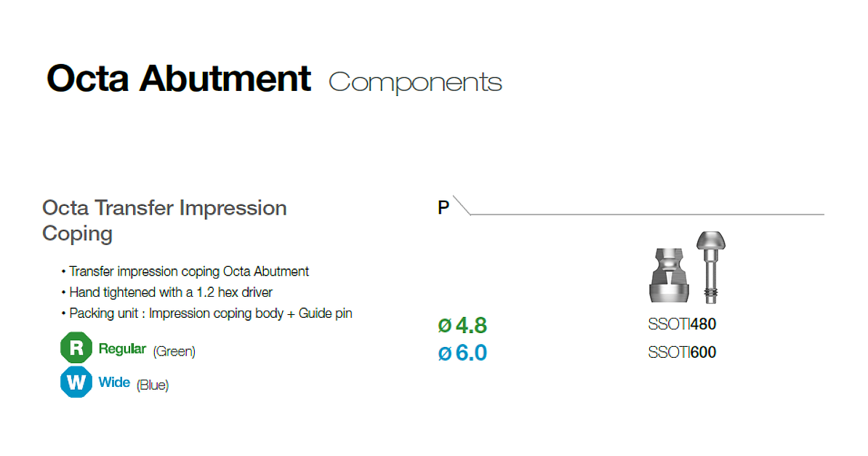868x456 pixels.
Task: Click the diagonal slash beside the P label
Action: (462, 205)
